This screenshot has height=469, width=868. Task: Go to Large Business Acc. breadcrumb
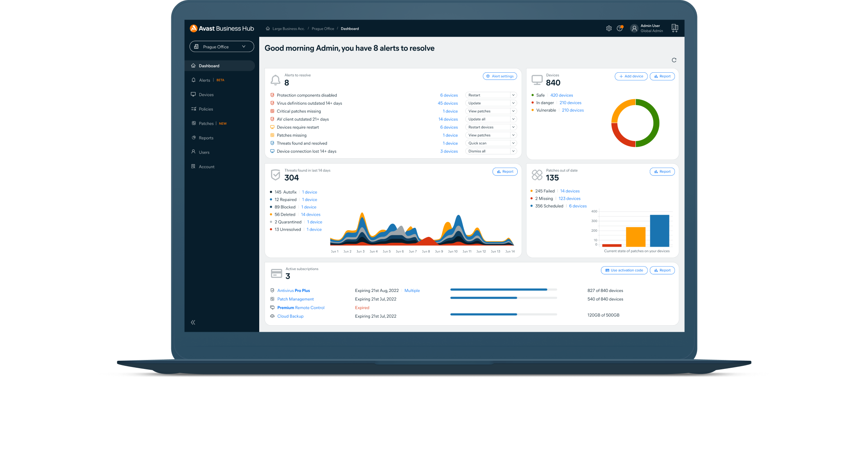click(x=289, y=29)
